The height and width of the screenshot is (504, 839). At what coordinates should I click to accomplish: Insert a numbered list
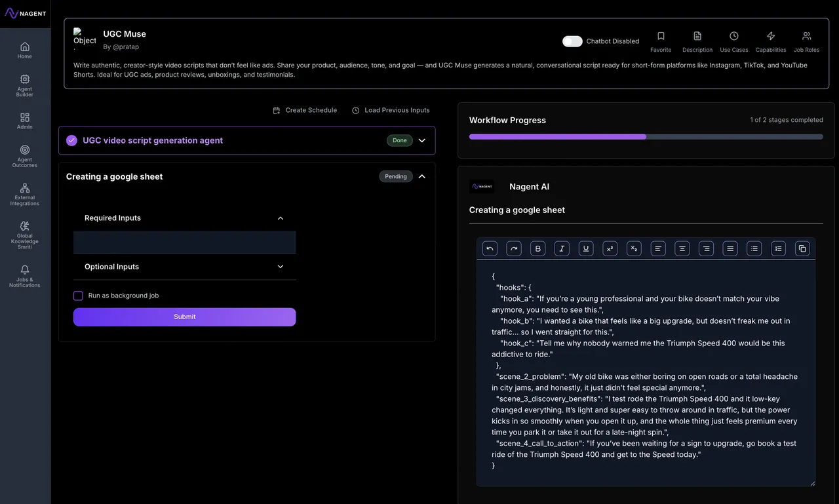(x=778, y=248)
